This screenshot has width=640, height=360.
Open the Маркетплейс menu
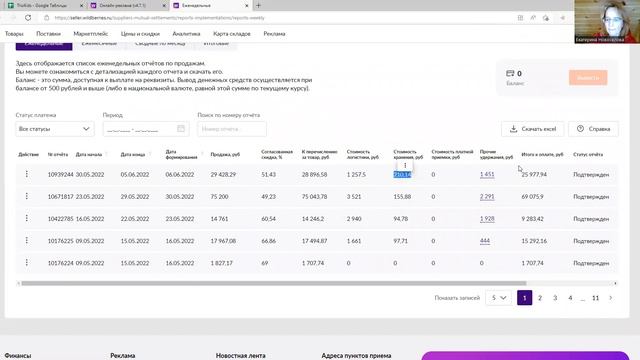[91, 34]
